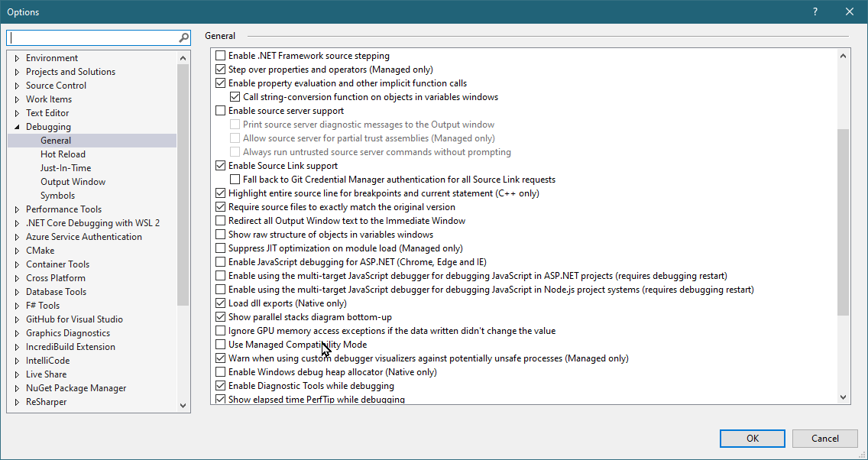Disable Enable Source Link support
Screen dimensions: 868x460
click(x=220, y=166)
